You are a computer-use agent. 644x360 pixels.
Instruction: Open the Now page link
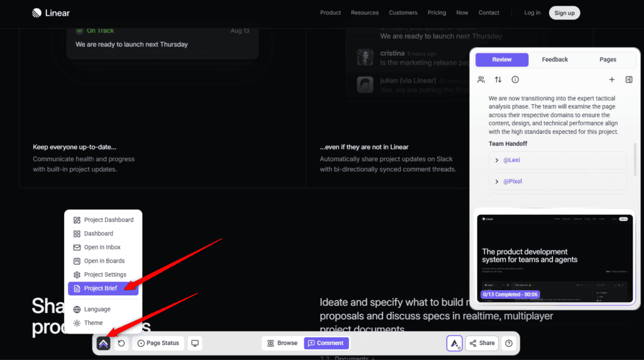tap(462, 13)
